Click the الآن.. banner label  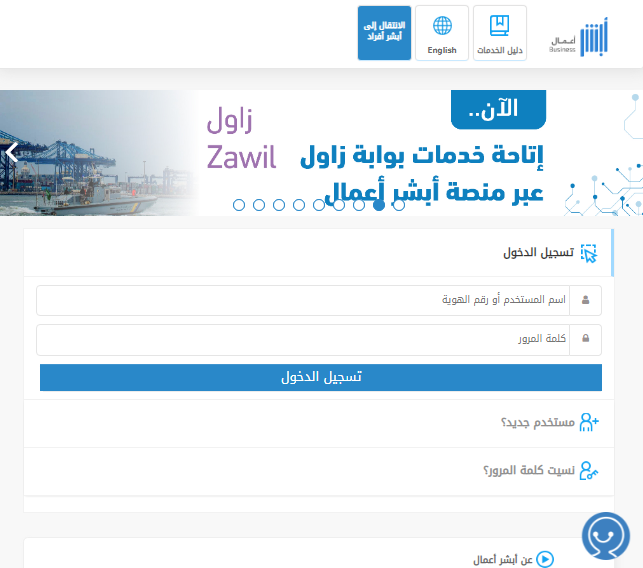point(498,109)
